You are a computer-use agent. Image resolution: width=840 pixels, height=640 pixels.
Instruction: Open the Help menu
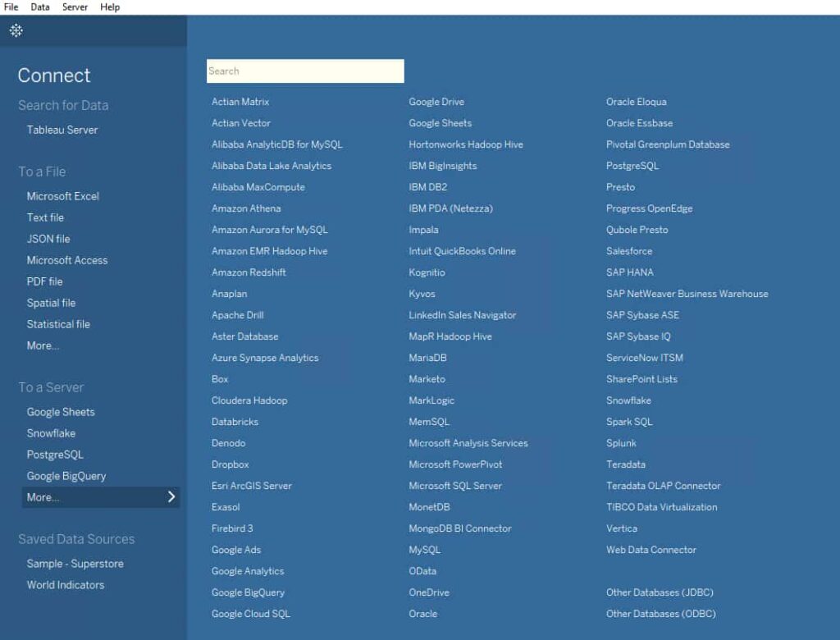[x=110, y=7]
